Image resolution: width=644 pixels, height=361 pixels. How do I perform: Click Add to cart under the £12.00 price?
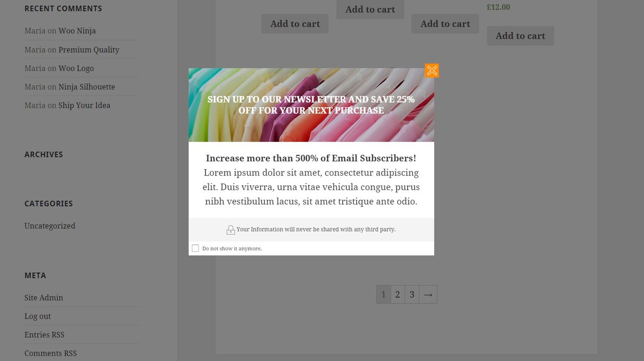(x=520, y=36)
